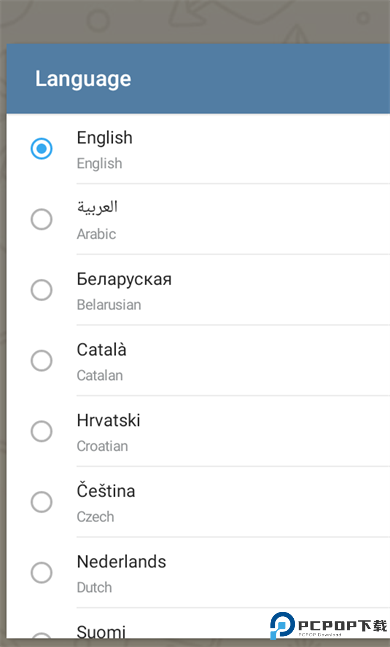The width and height of the screenshot is (390, 647).
Task: Select the English radio button
Action: pyautogui.click(x=42, y=149)
